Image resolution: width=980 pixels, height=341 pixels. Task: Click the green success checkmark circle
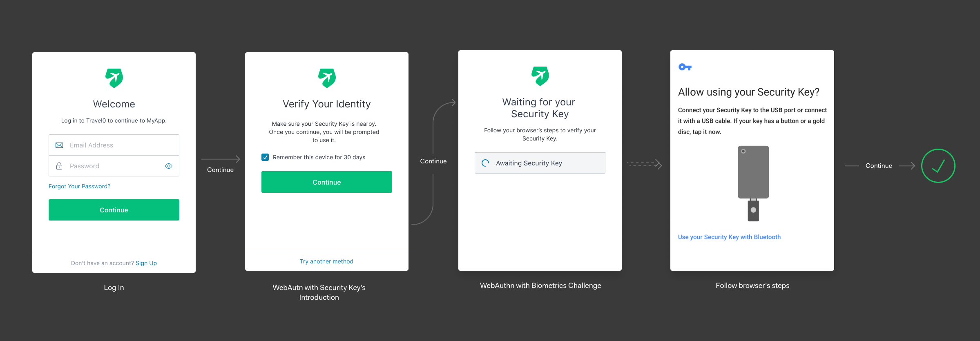(938, 166)
